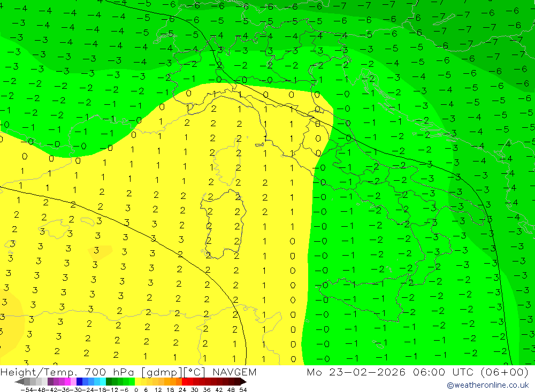The height and width of the screenshot is (392, 535).
Task: Click the '0' legend value
Action: 136,390
